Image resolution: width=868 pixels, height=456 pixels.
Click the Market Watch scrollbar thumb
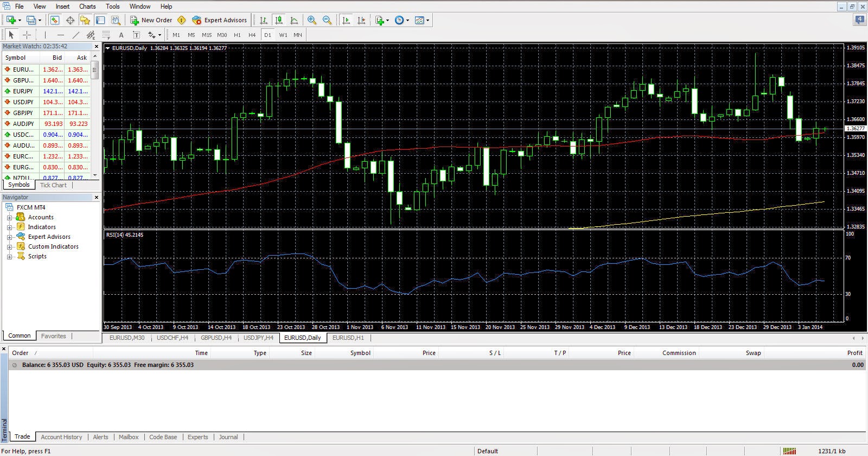click(95, 69)
